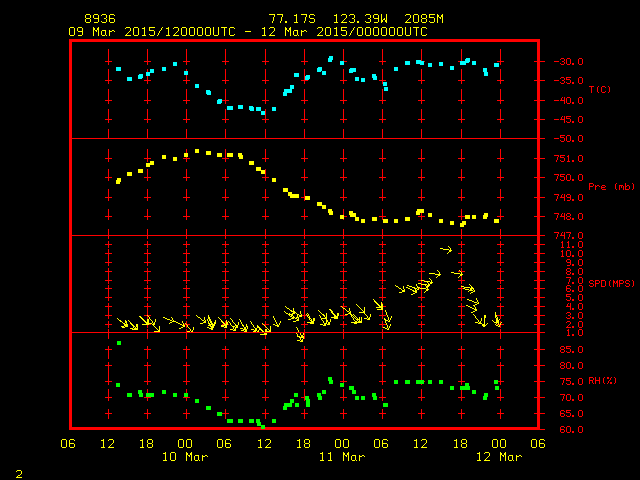Select the latitude value 77.17S

pos(292,19)
